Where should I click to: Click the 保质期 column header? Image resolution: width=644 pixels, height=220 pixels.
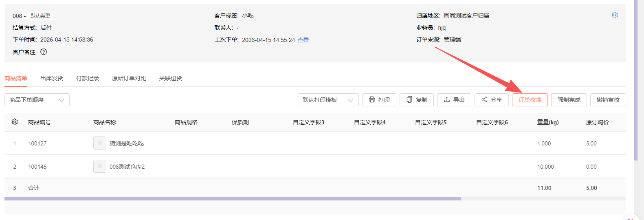(x=240, y=122)
